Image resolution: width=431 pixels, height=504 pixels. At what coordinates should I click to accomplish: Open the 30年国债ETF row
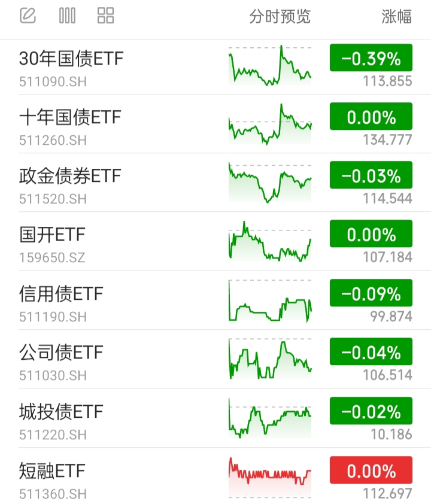[215, 67]
